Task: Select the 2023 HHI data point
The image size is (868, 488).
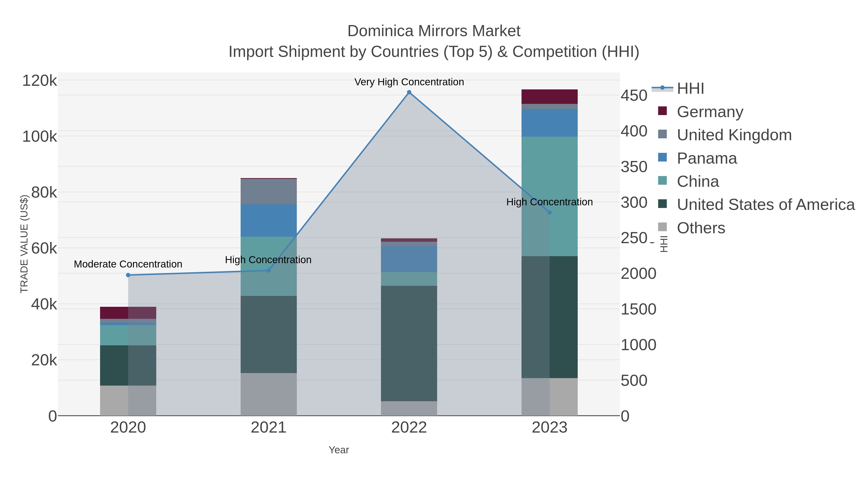Action: (x=549, y=213)
